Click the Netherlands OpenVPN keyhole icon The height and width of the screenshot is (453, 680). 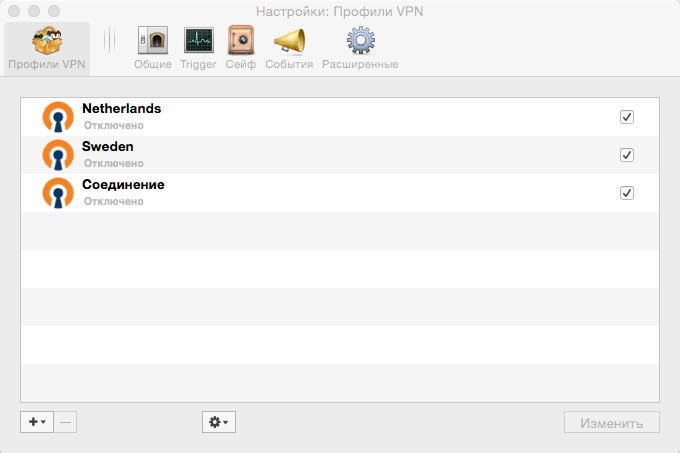[x=58, y=117]
